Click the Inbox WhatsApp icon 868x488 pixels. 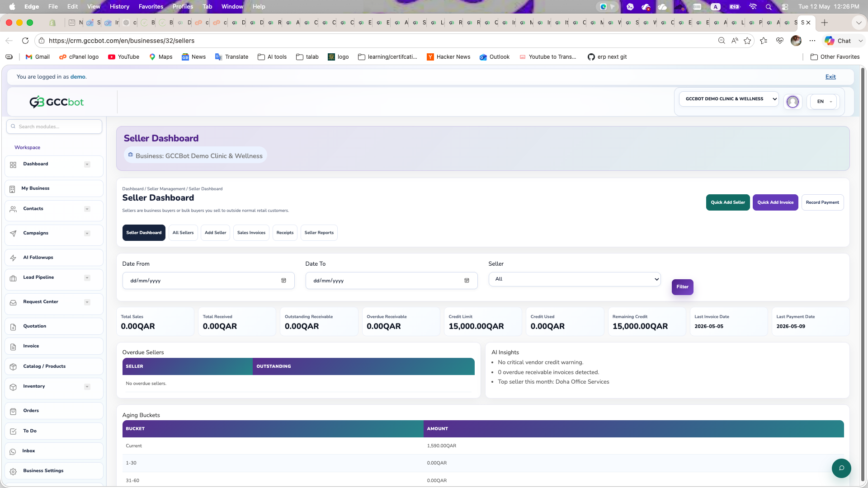point(13,451)
